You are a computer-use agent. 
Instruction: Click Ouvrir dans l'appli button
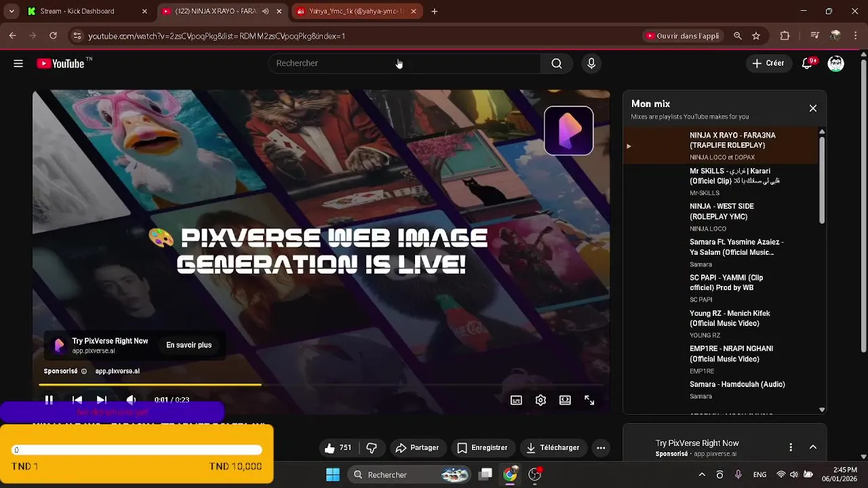click(x=684, y=36)
